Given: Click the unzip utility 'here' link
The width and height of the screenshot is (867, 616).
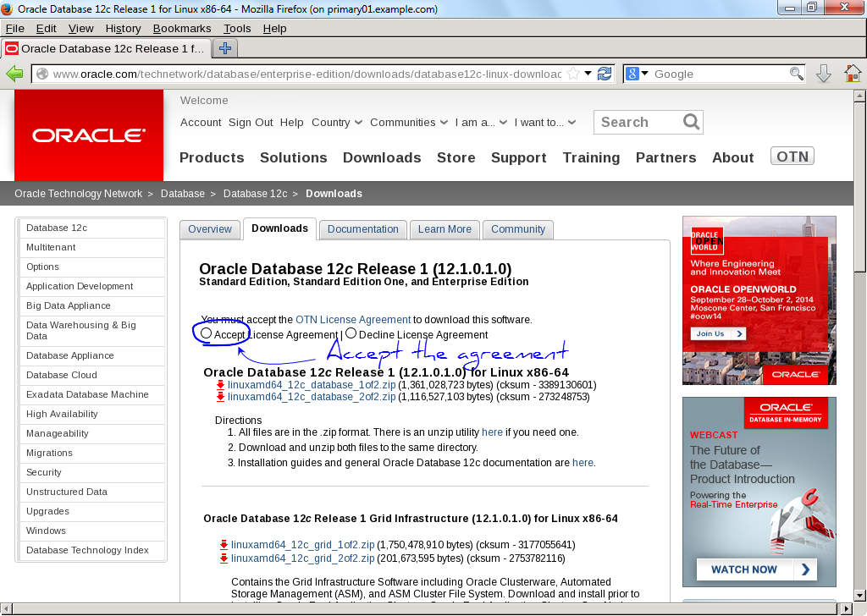Looking at the screenshot, I should click(492, 432).
